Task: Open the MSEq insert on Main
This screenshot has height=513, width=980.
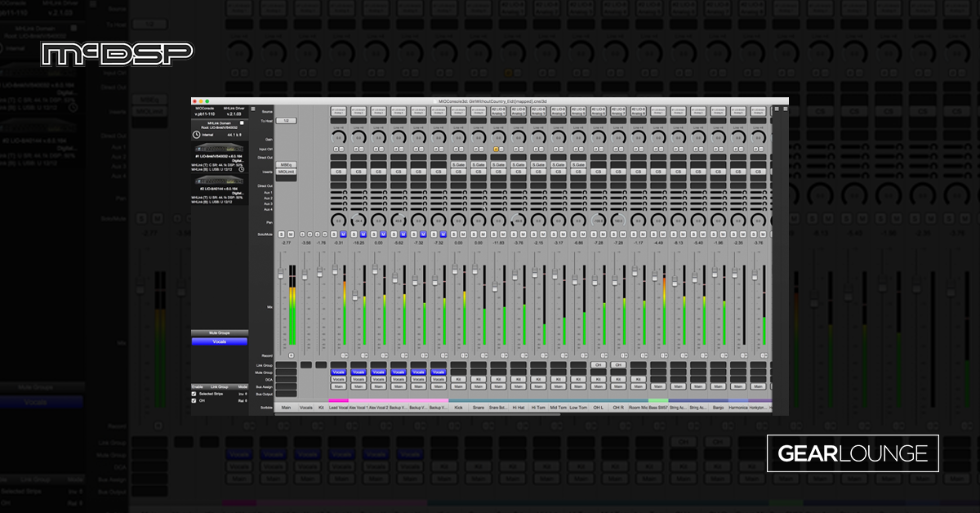Action: click(x=286, y=164)
